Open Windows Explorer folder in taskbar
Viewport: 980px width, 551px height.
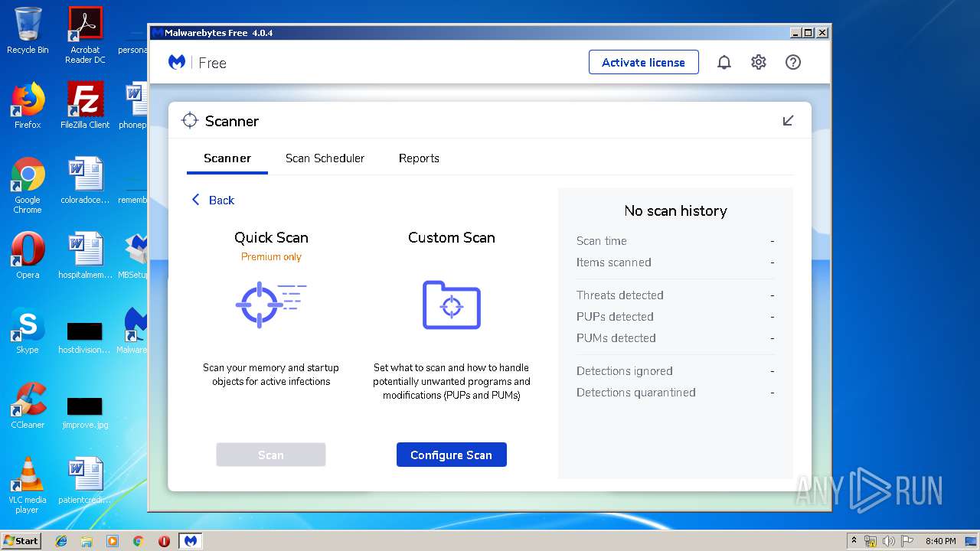click(x=87, y=541)
